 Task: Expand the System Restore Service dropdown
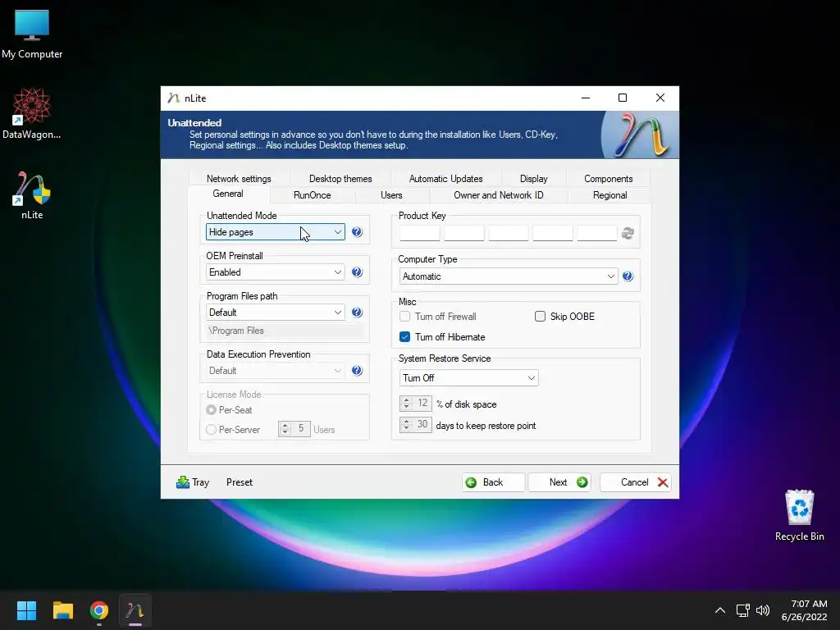[468, 378]
